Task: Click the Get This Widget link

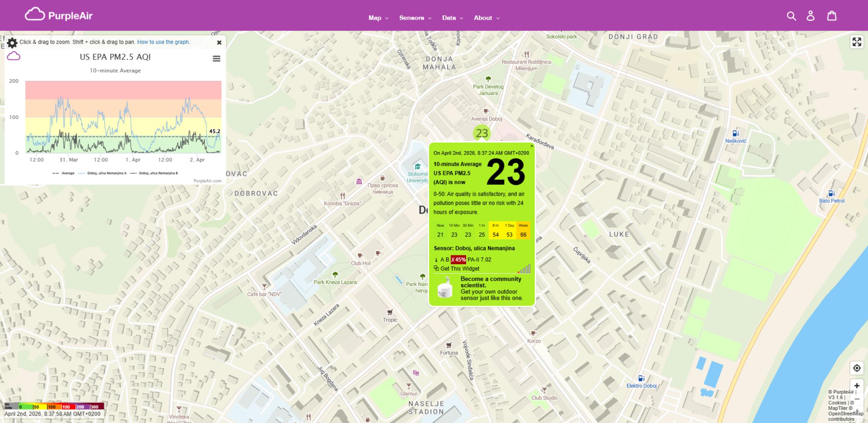Action: (460, 268)
